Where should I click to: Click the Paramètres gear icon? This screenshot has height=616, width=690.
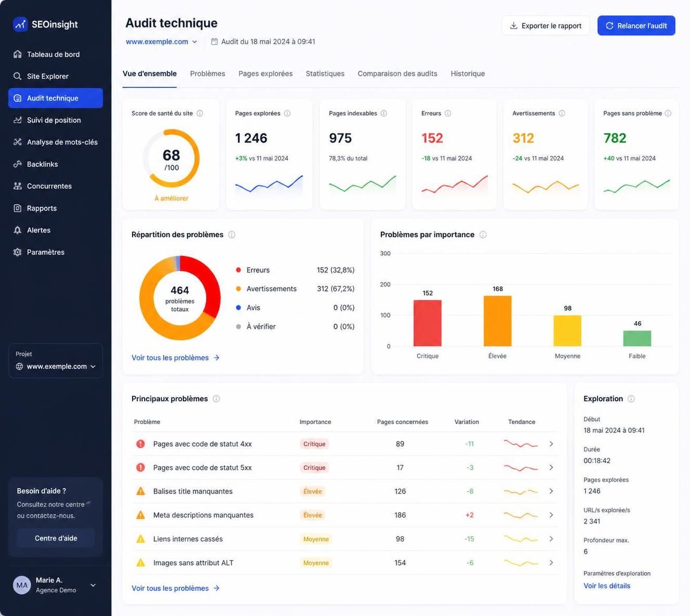tap(18, 252)
